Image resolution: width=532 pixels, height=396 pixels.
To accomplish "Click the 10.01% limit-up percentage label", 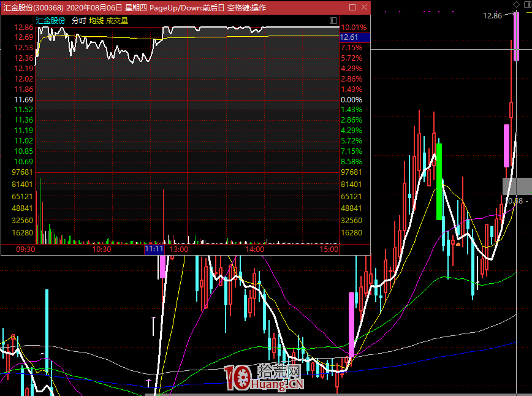I will tap(354, 28).
